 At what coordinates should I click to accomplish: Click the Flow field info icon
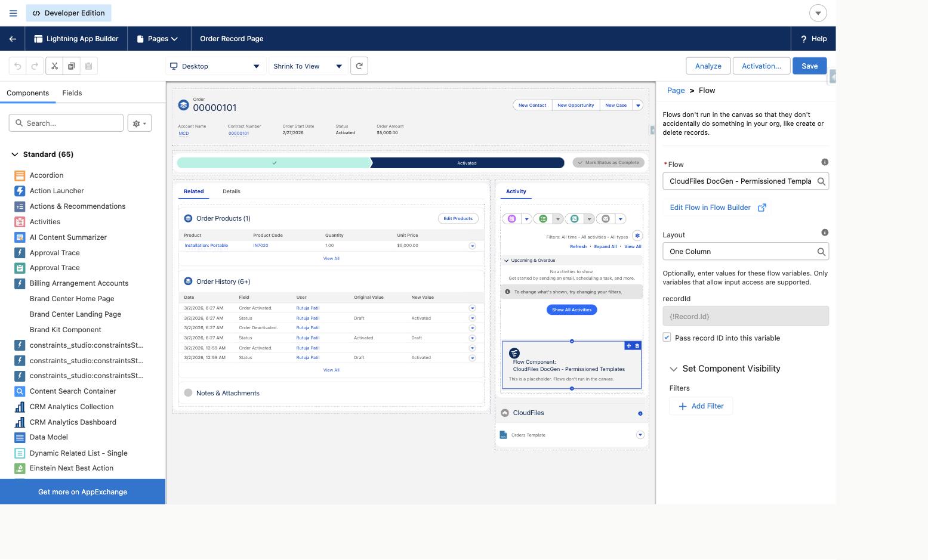tap(825, 162)
